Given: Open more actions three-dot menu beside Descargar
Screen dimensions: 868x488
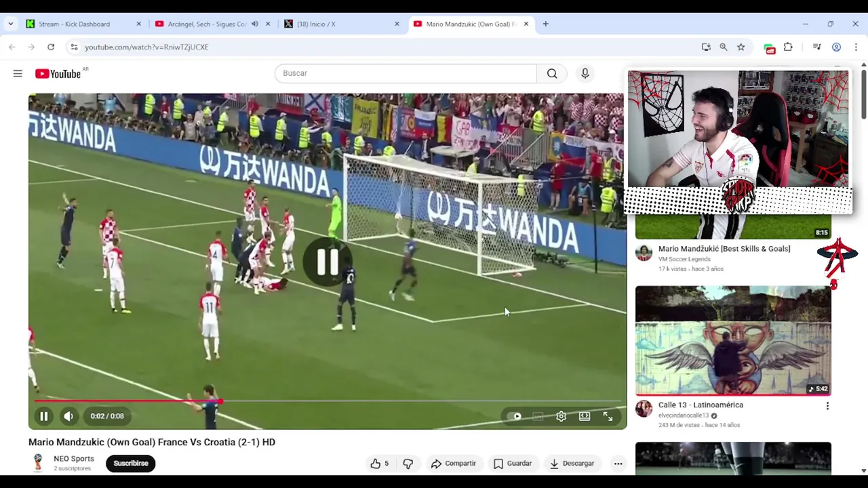Looking at the screenshot, I should click(618, 464).
